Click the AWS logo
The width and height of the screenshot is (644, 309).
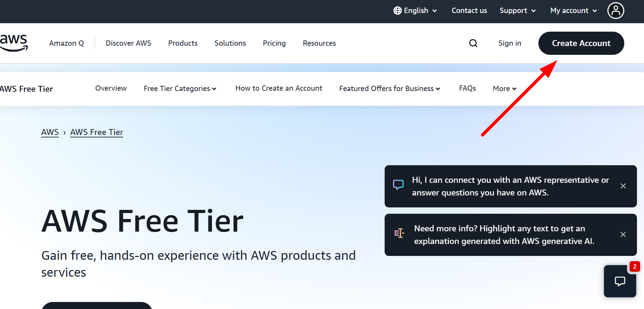[14, 43]
